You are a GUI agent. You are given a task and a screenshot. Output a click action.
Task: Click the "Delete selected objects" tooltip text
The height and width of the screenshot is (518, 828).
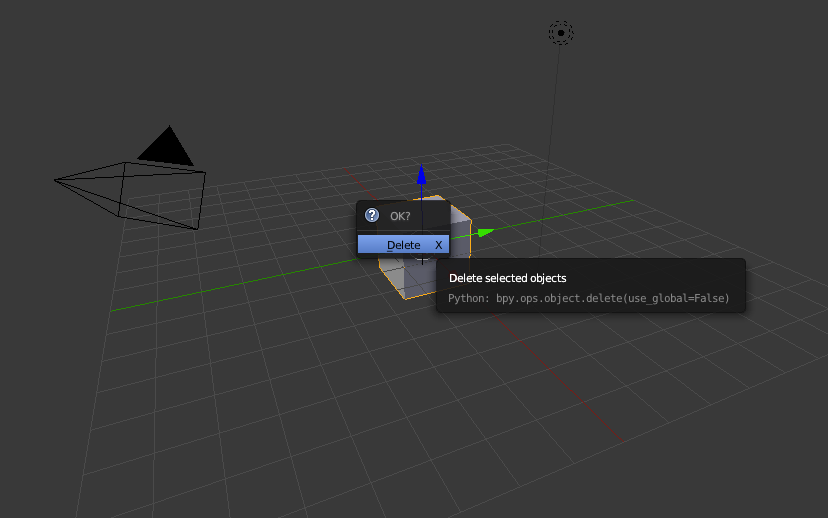[x=507, y=278]
